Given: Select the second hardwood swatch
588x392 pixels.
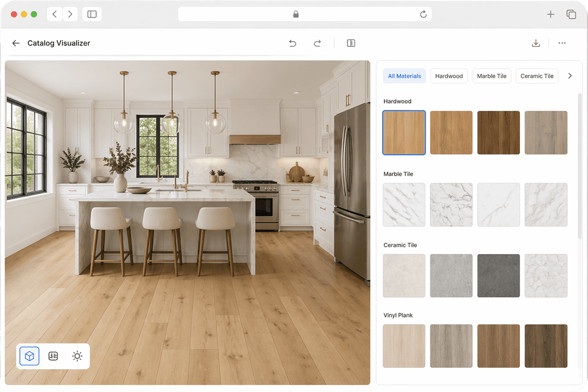Looking at the screenshot, I should pyautogui.click(x=451, y=132).
